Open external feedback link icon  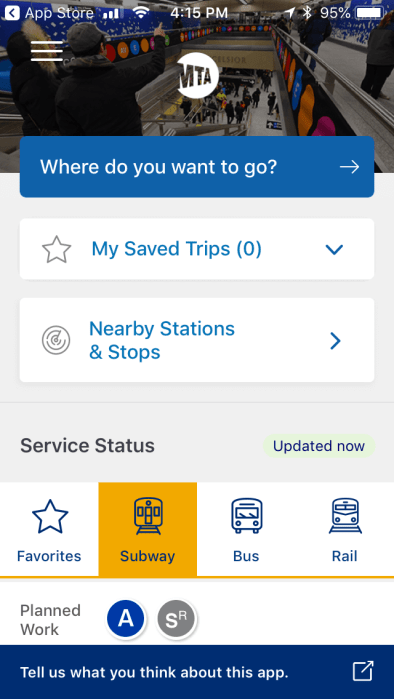pyautogui.click(x=363, y=671)
